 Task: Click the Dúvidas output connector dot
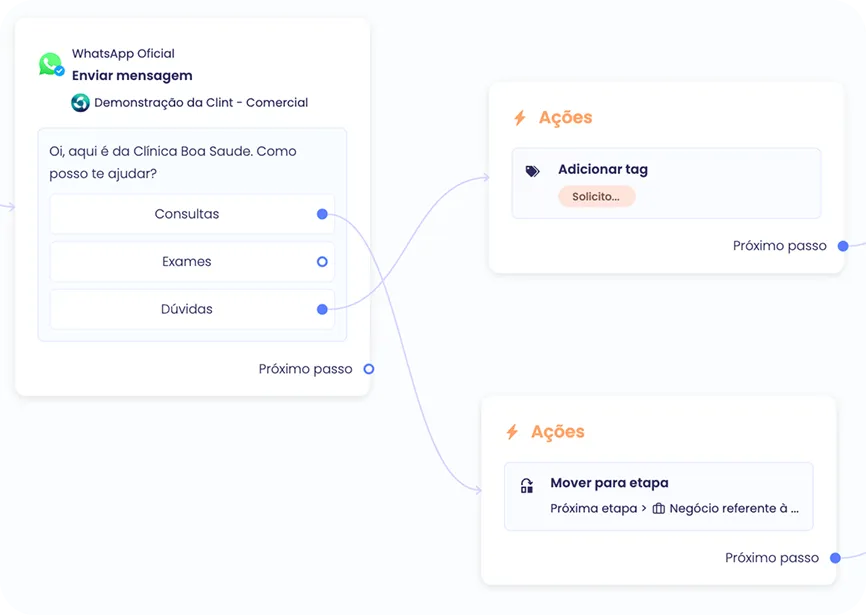click(323, 309)
